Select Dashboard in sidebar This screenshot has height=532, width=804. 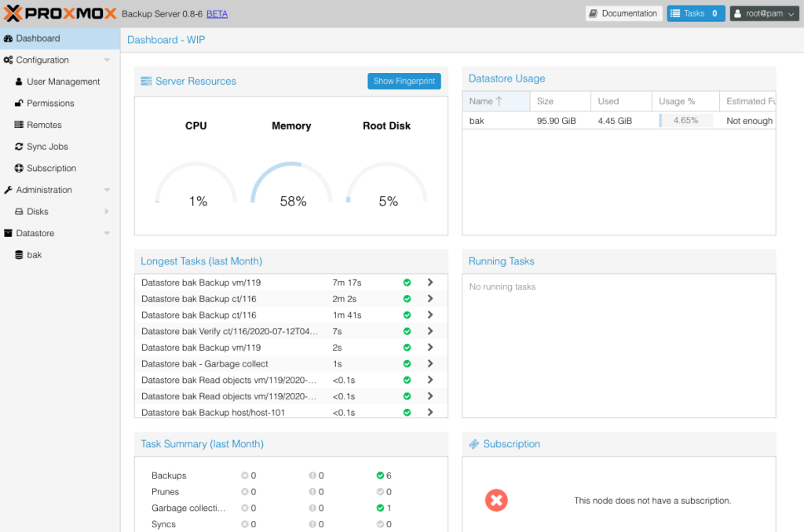click(60, 38)
